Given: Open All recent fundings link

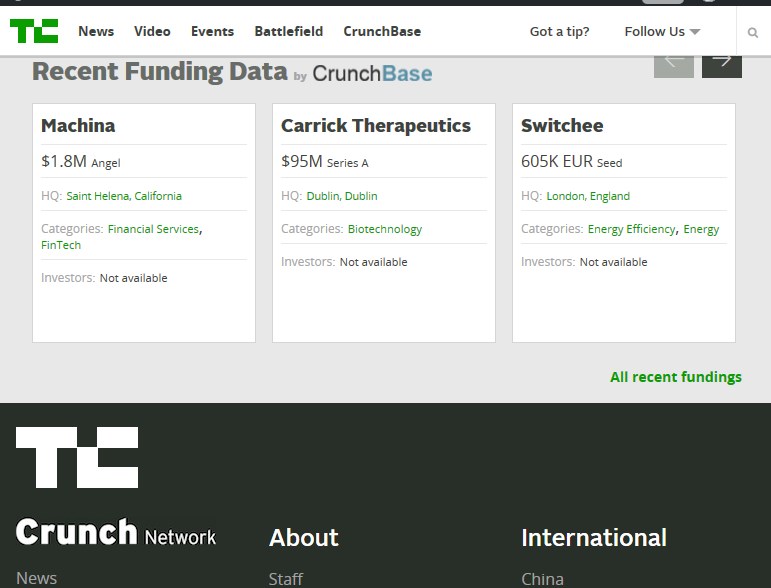Looking at the screenshot, I should coord(676,377).
